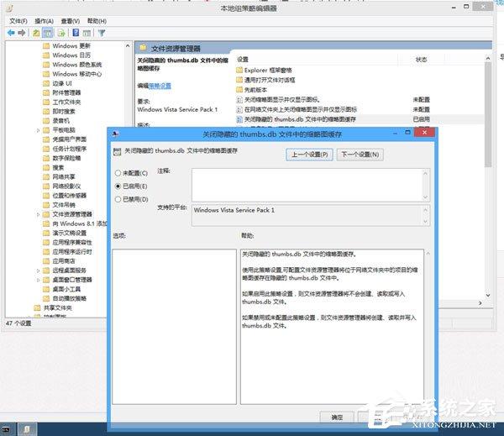Viewport: 504px width, 436px height.
Task: Click the first taskbar icon at bottom left
Action: tap(6, 429)
